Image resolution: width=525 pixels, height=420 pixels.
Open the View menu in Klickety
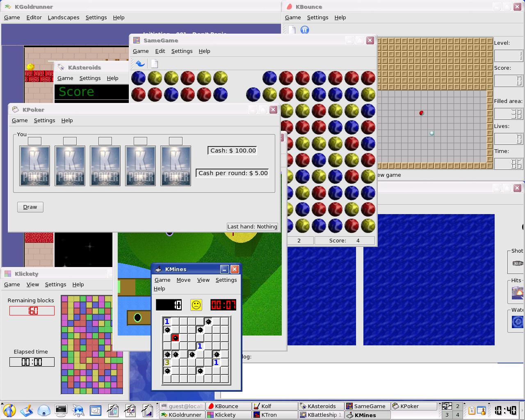32,285
